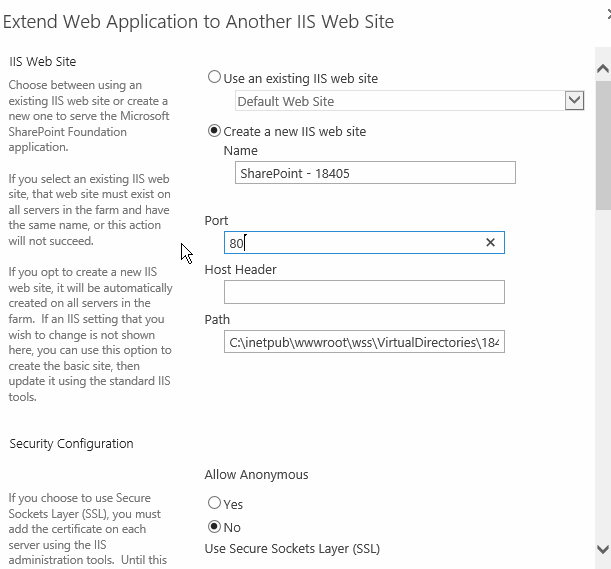Click the 'Host Header' field label
611x569 pixels.
tap(240, 270)
